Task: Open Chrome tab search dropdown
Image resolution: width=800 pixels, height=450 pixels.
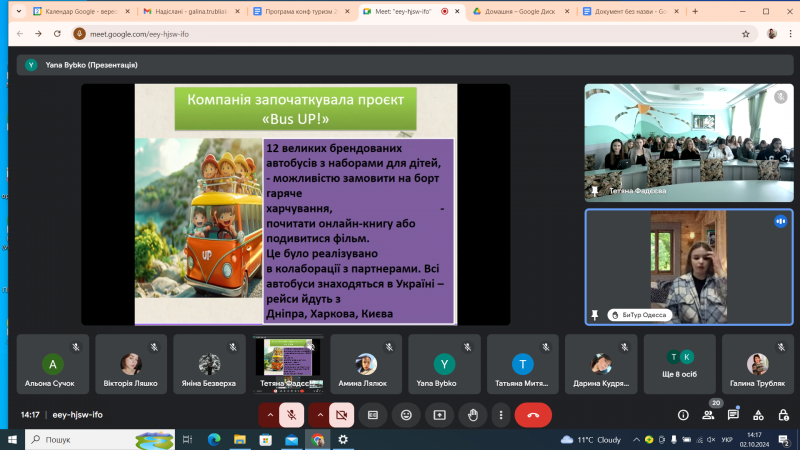Action: click(x=19, y=11)
